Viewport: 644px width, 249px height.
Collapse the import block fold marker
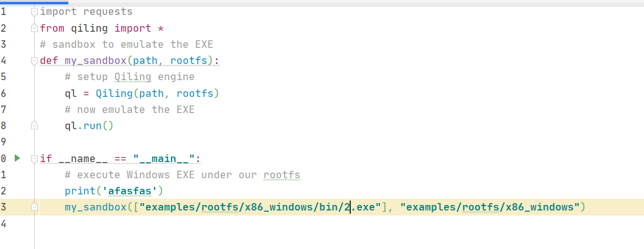point(34,12)
